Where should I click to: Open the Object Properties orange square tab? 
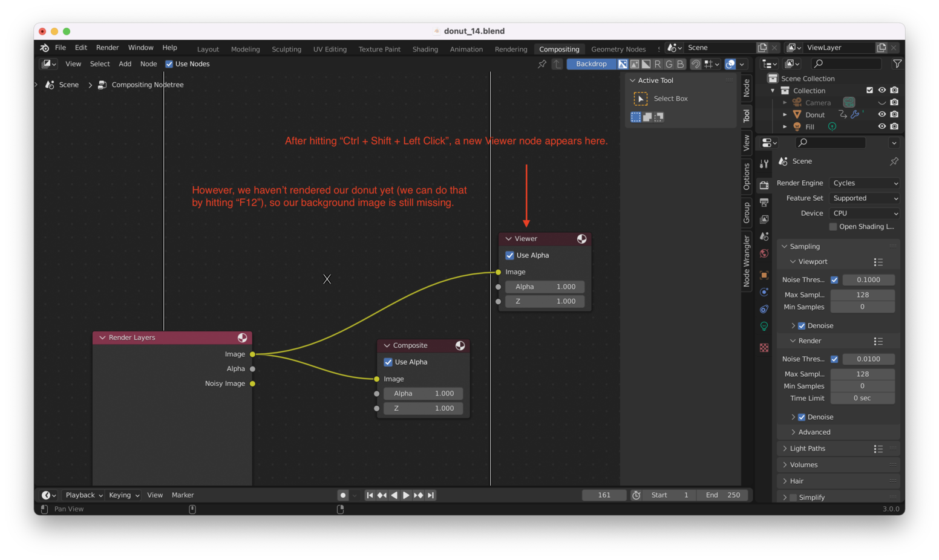point(764,275)
